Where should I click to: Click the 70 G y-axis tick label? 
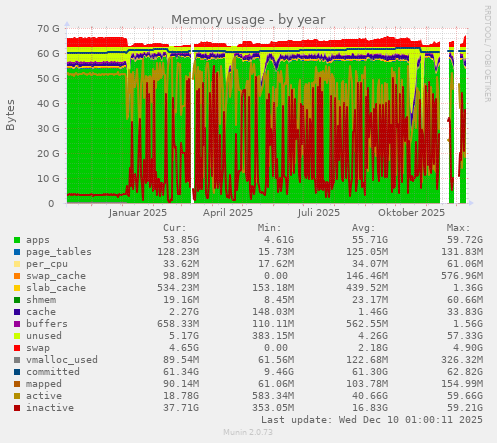click(48, 29)
